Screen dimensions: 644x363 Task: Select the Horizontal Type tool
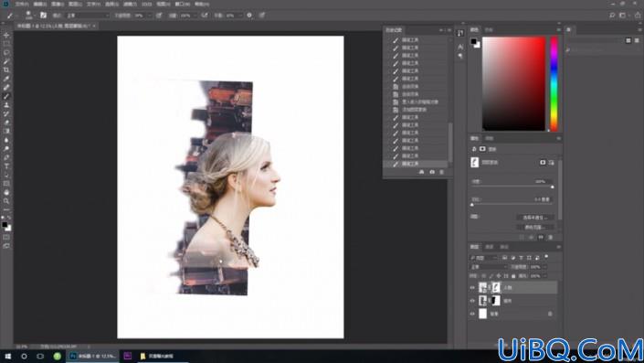(6, 166)
